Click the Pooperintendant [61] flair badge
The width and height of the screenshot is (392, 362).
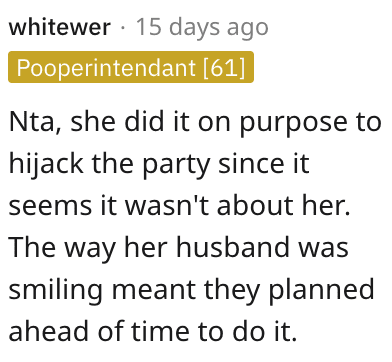(131, 67)
